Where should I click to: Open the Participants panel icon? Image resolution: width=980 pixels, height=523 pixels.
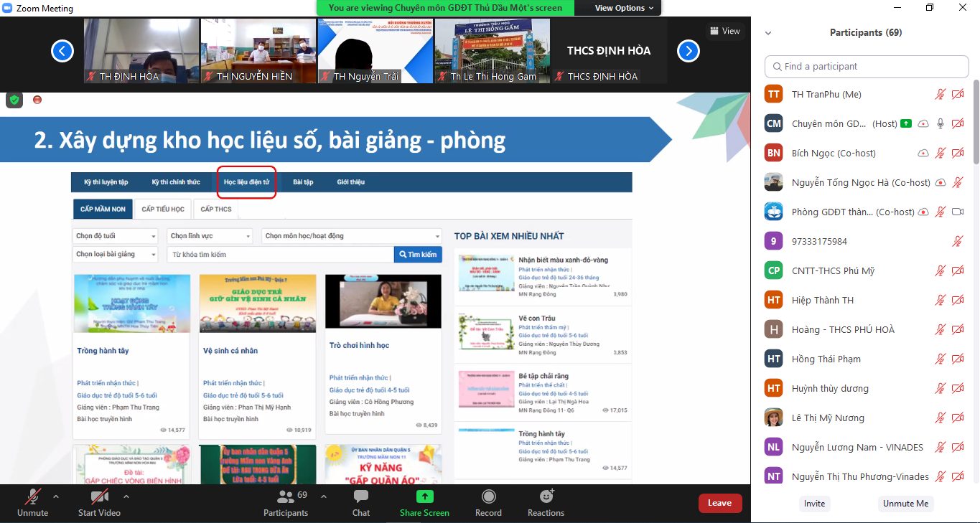tap(285, 496)
